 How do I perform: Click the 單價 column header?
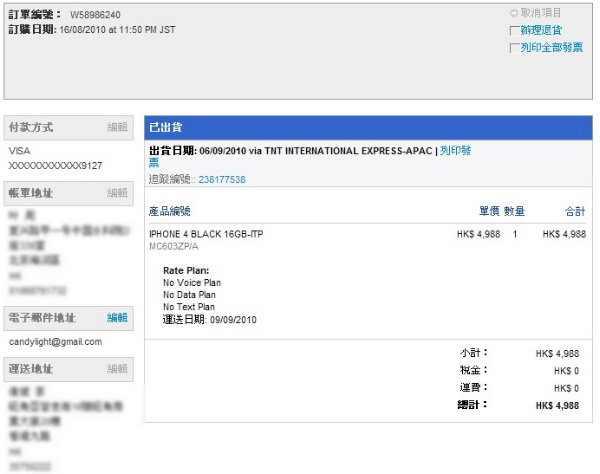tap(488, 211)
